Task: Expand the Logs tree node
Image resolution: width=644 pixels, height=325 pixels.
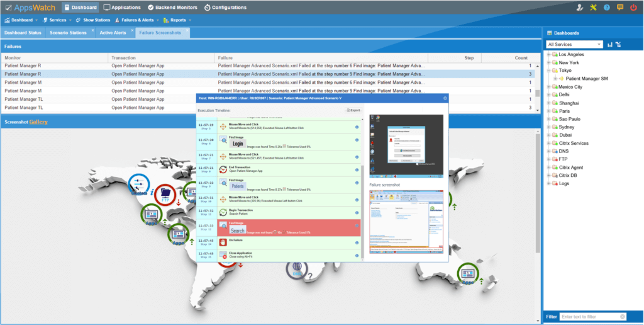Action: [x=548, y=183]
